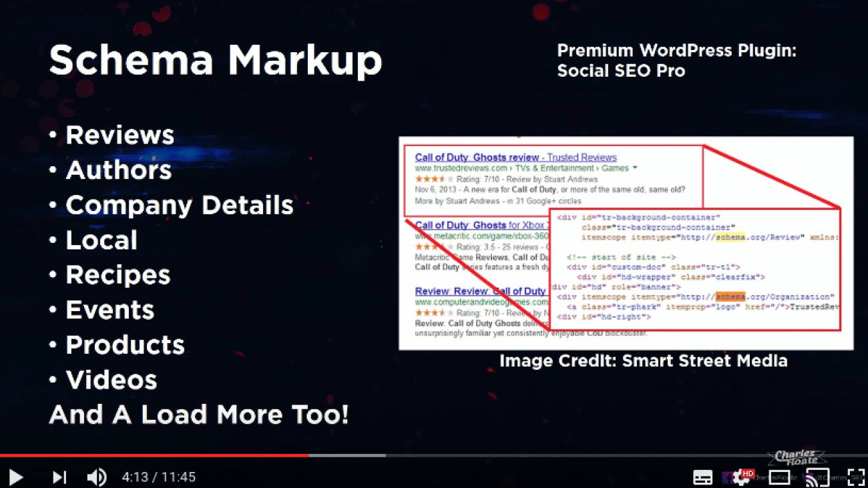The width and height of the screenshot is (868, 488).
Task: Mute the video volume
Action: click(x=97, y=477)
